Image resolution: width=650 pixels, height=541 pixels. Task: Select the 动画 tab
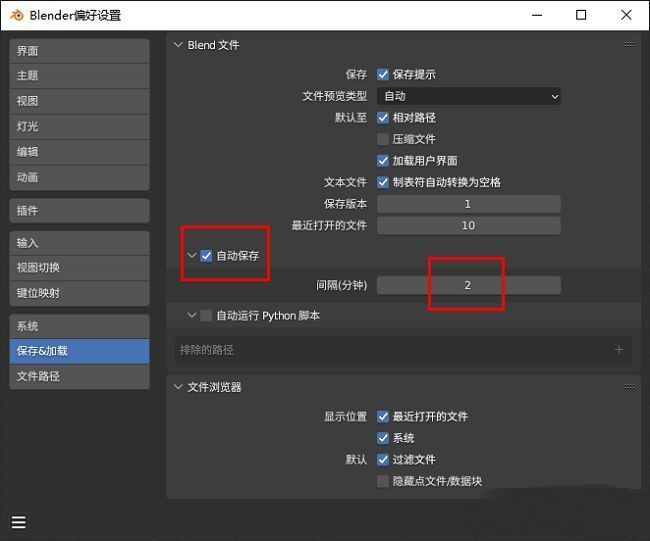click(79, 178)
